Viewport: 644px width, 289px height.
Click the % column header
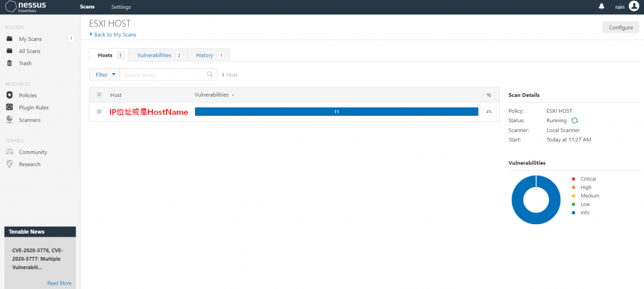pos(489,95)
